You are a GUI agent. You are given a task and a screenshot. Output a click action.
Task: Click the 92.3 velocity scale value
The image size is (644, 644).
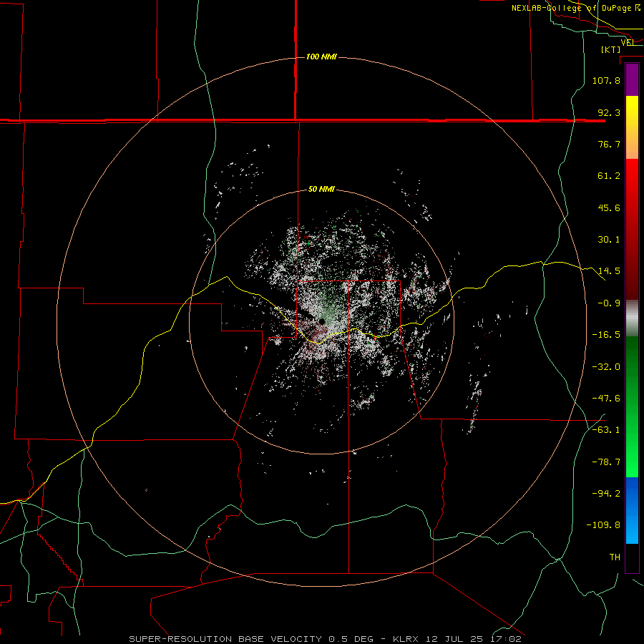pyautogui.click(x=609, y=112)
